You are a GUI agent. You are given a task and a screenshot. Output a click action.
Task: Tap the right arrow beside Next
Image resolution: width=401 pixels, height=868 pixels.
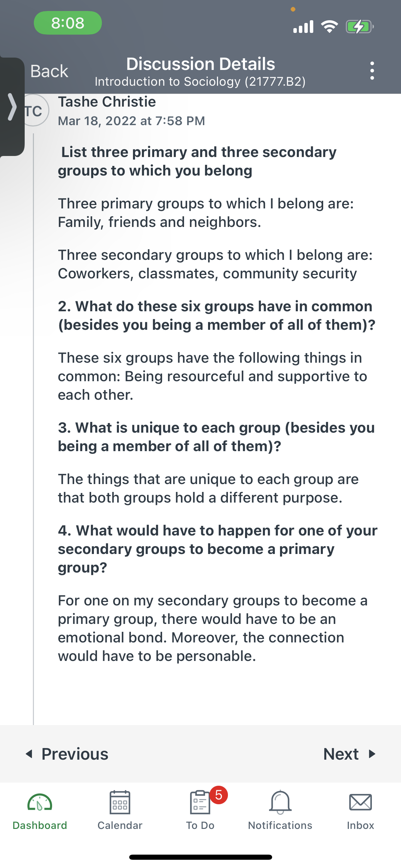point(372,754)
